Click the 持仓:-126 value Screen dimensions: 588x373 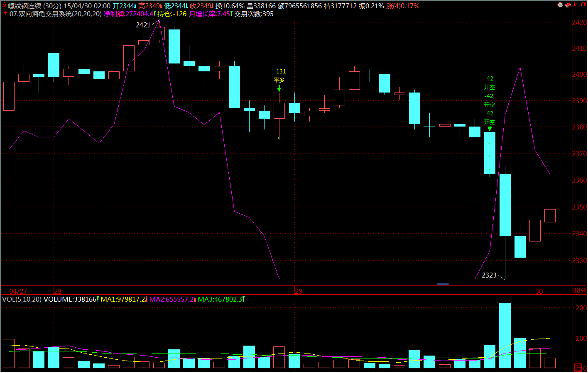[x=172, y=14]
